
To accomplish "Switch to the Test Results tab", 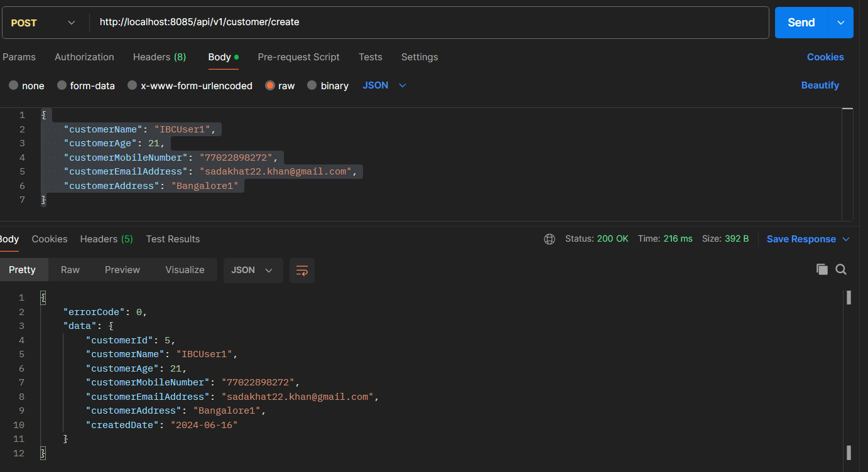I will coord(173,239).
